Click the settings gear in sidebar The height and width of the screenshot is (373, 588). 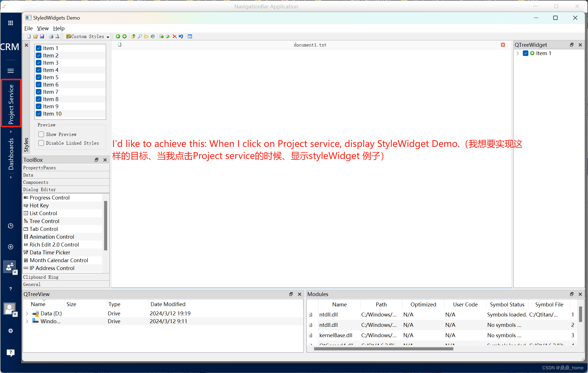tap(11, 331)
